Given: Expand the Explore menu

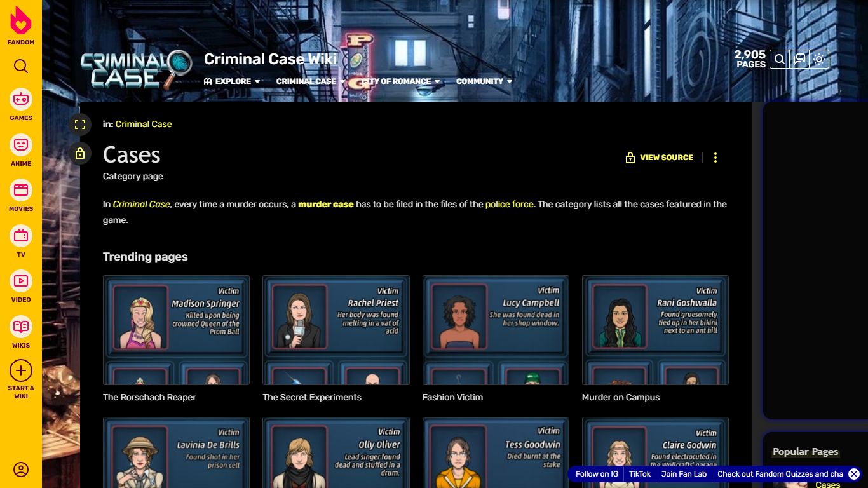Looking at the screenshot, I should point(232,81).
